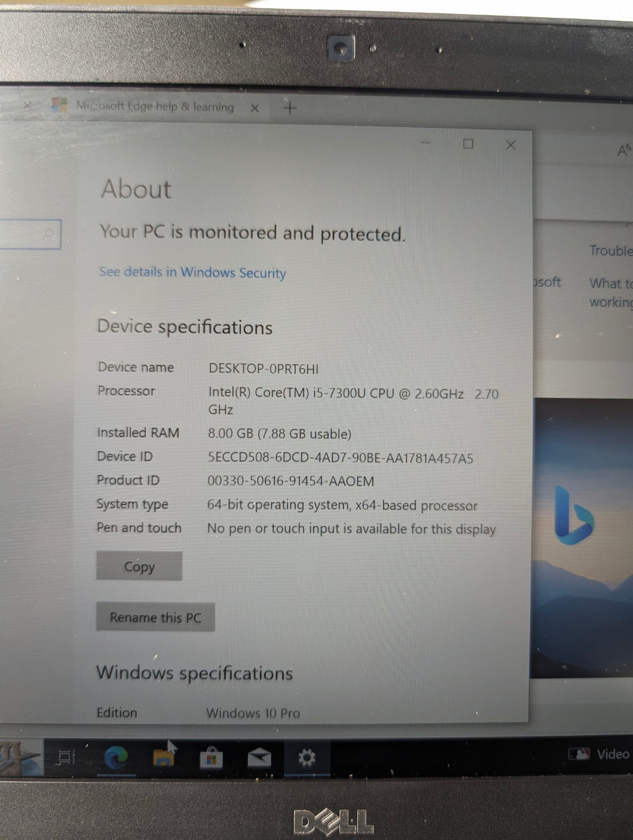Viewport: 633px width, 840px height.
Task: Open Task View on the taskbar
Action: 67,757
